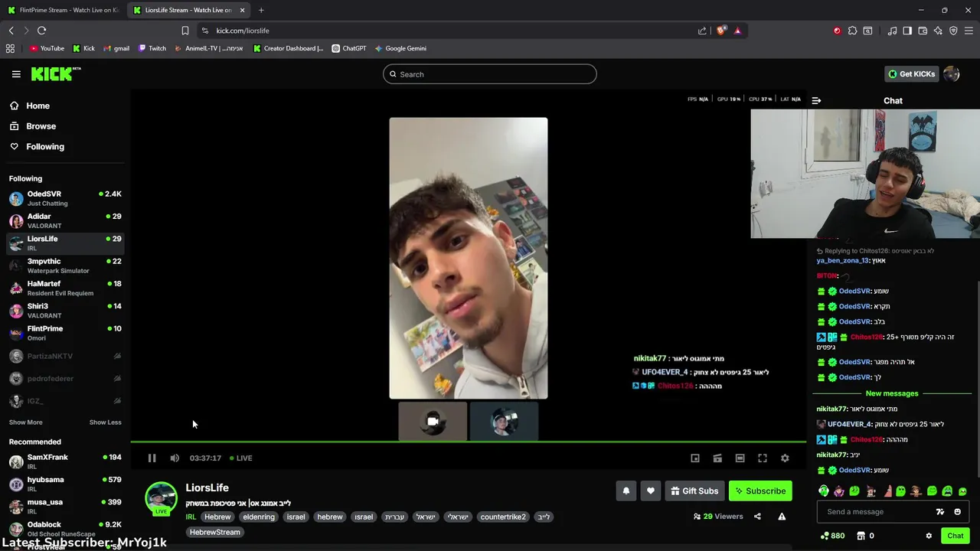Open the Google Gemini bookmark
Viewport: 980px width, 551px height.
(x=400, y=48)
